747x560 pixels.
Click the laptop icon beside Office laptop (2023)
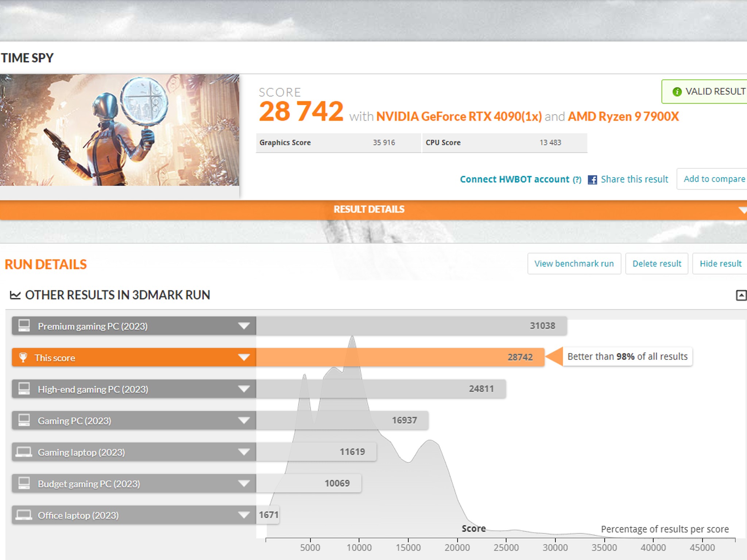pos(24,515)
